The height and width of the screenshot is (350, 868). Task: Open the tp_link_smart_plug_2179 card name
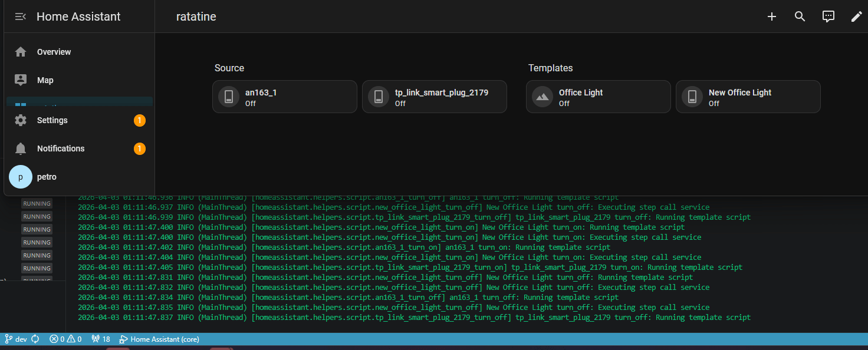(x=442, y=93)
